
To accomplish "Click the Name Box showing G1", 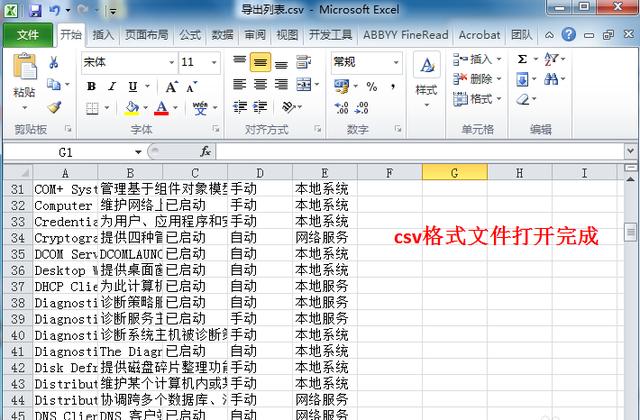I will point(66,152).
